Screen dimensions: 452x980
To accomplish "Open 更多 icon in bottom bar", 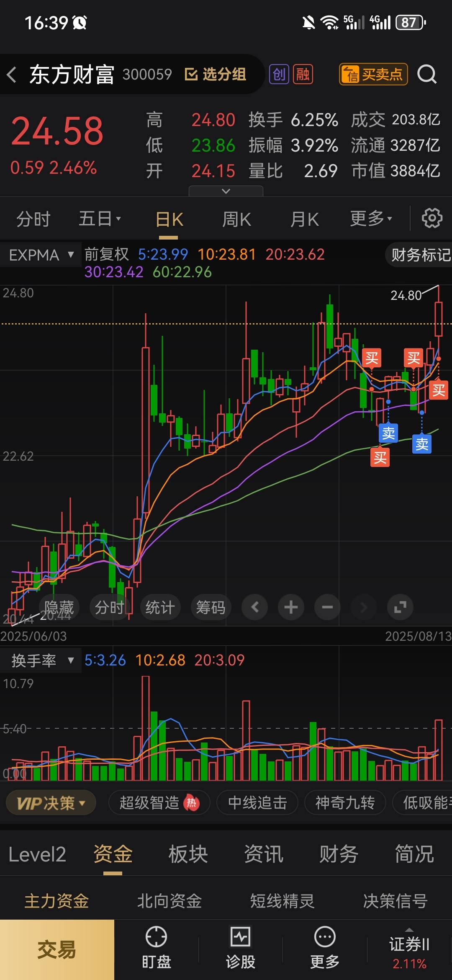I will click(x=325, y=948).
